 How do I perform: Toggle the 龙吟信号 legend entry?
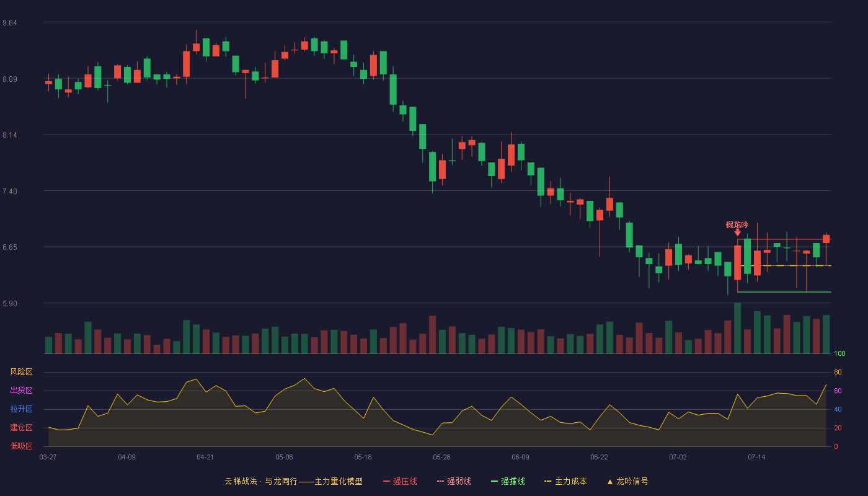(x=627, y=481)
